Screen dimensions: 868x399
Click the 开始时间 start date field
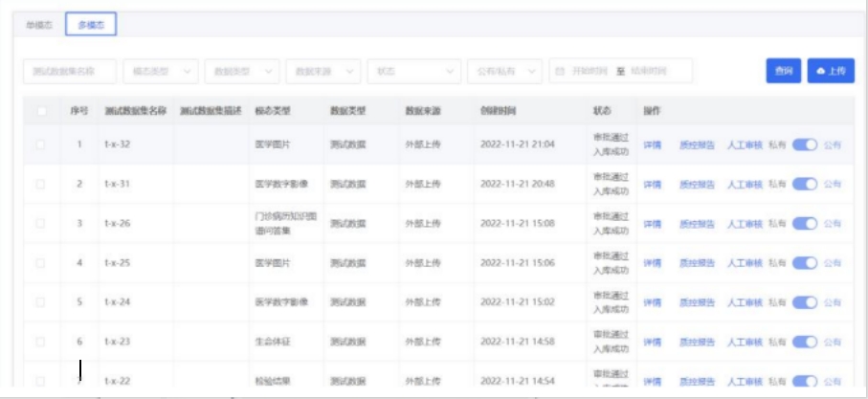point(590,71)
